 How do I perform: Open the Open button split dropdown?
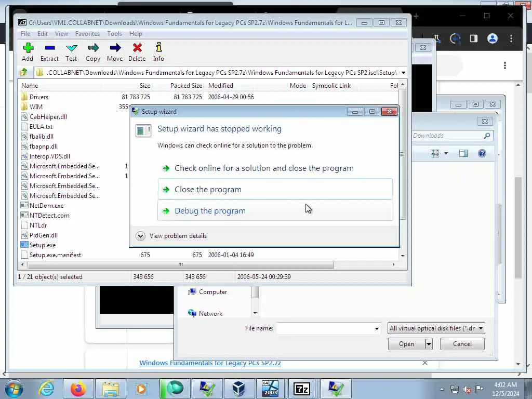(429, 344)
